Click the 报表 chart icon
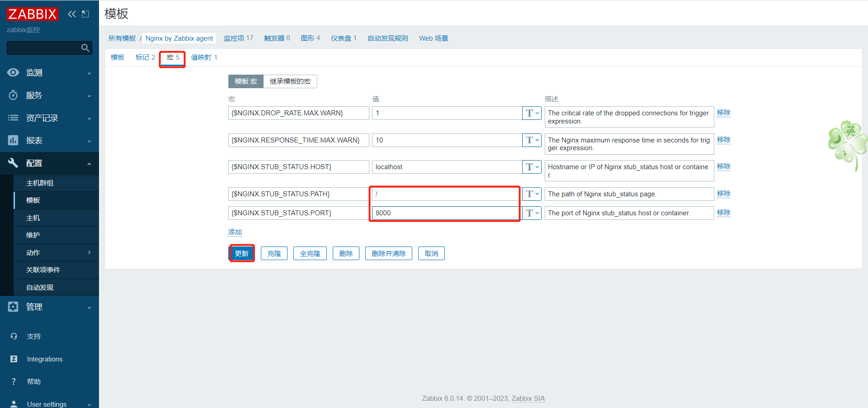868x408 pixels. click(x=13, y=140)
